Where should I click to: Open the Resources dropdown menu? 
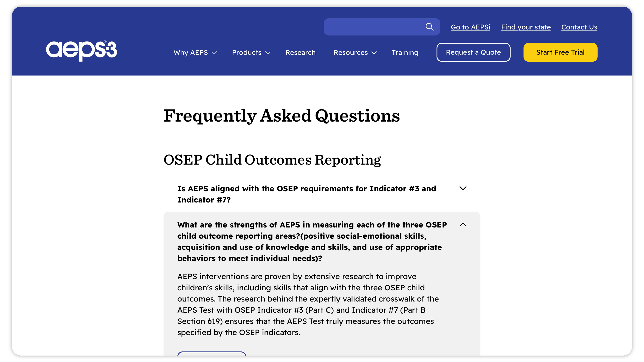click(x=351, y=53)
